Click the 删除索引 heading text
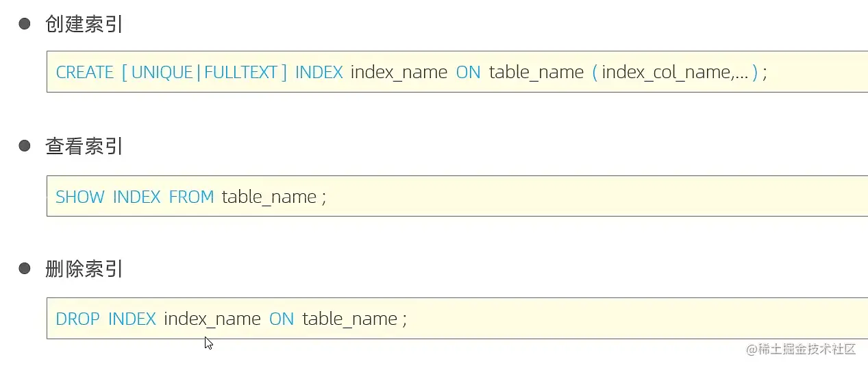 point(84,269)
